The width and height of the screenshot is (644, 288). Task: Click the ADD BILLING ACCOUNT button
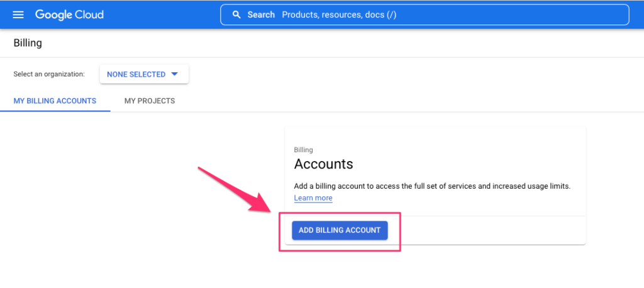pyautogui.click(x=340, y=230)
